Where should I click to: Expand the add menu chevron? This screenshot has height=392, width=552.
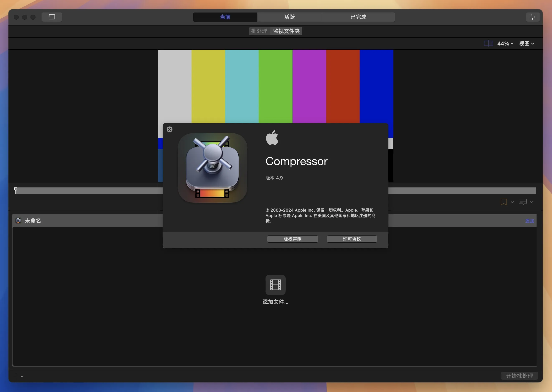(22, 376)
